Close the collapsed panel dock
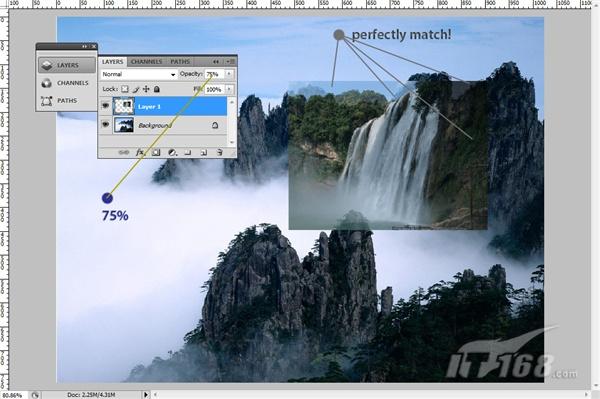Screen dimensions: 600x399 (93, 46)
